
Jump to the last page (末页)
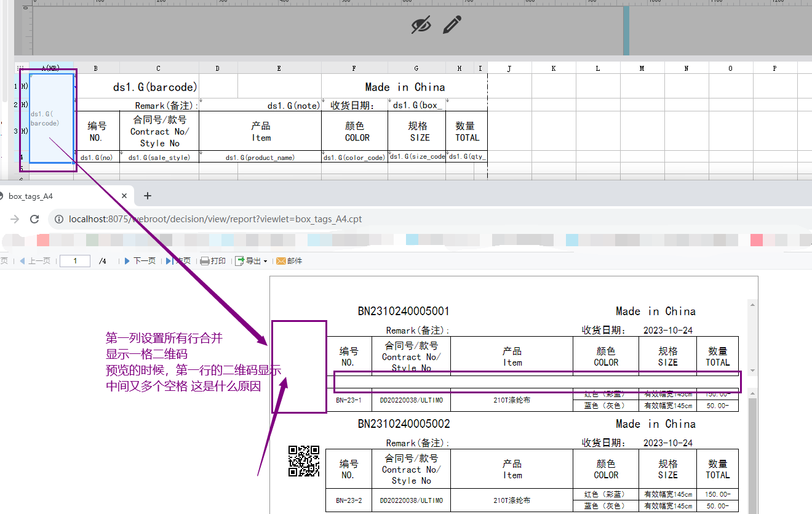coord(178,261)
